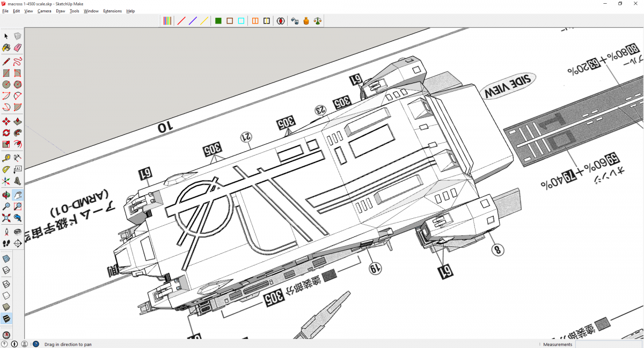Click the Zoom Extents tool
The height and width of the screenshot is (348, 644).
(6, 218)
